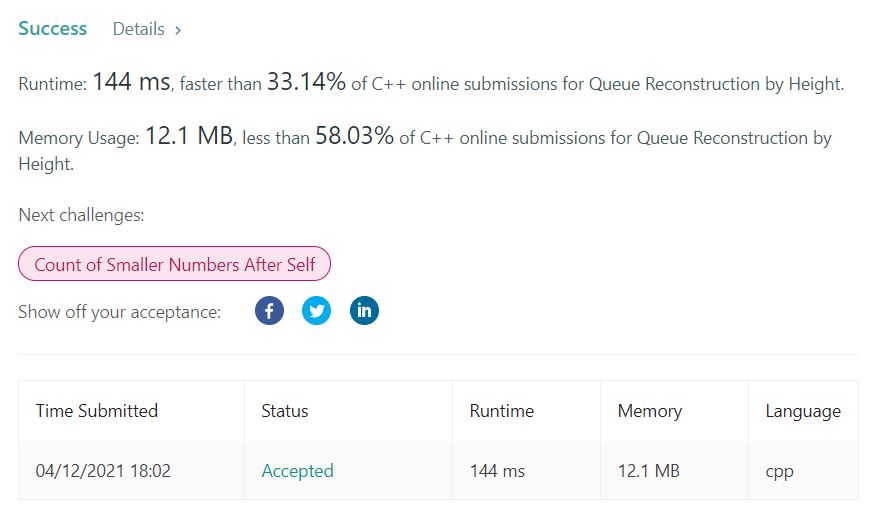
Task: Open the submission Details link
Action: point(138,29)
